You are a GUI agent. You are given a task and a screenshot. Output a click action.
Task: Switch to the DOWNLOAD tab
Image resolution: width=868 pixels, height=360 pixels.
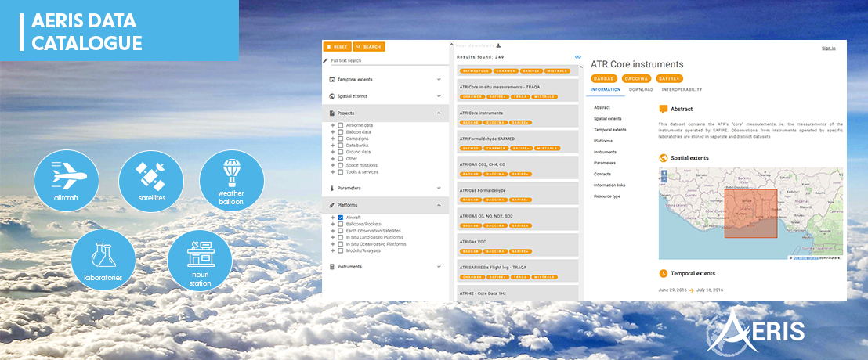641,89
